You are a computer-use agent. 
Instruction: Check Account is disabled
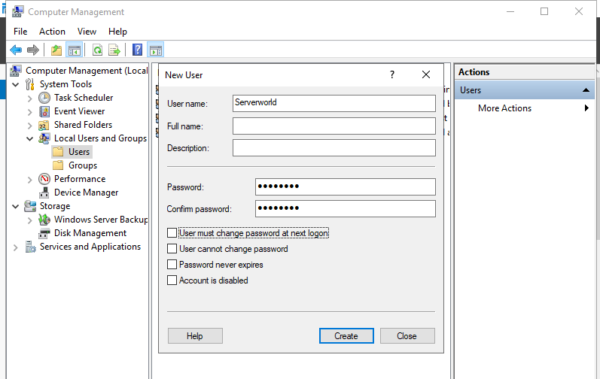172,280
